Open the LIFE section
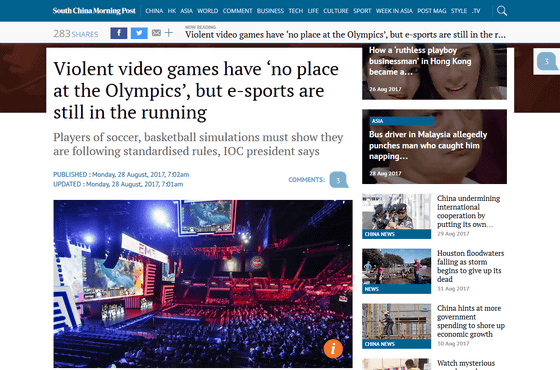The width and height of the screenshot is (560, 370). point(313,11)
